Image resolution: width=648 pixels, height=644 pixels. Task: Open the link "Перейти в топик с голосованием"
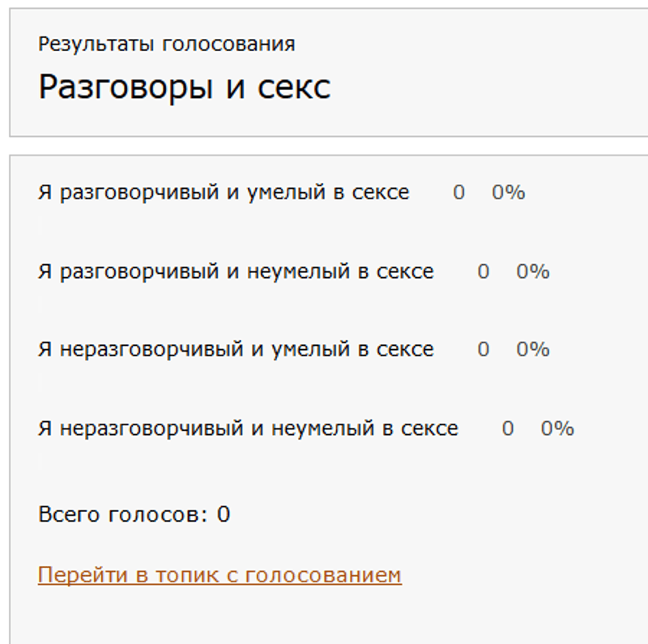click(220, 575)
